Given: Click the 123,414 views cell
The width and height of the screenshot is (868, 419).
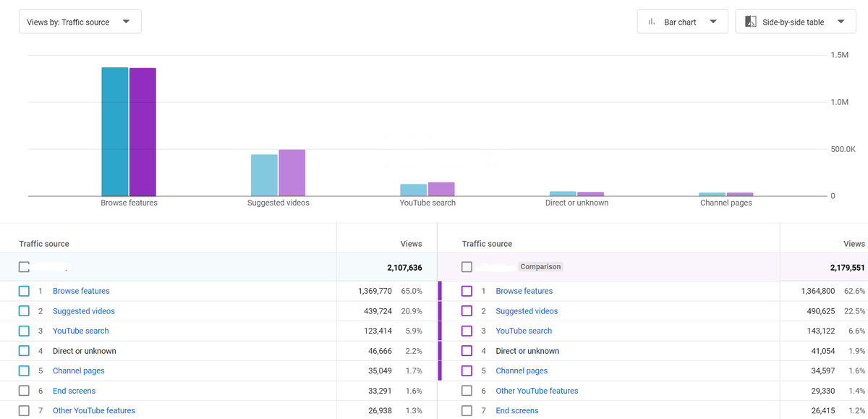Looking at the screenshot, I should (x=378, y=331).
